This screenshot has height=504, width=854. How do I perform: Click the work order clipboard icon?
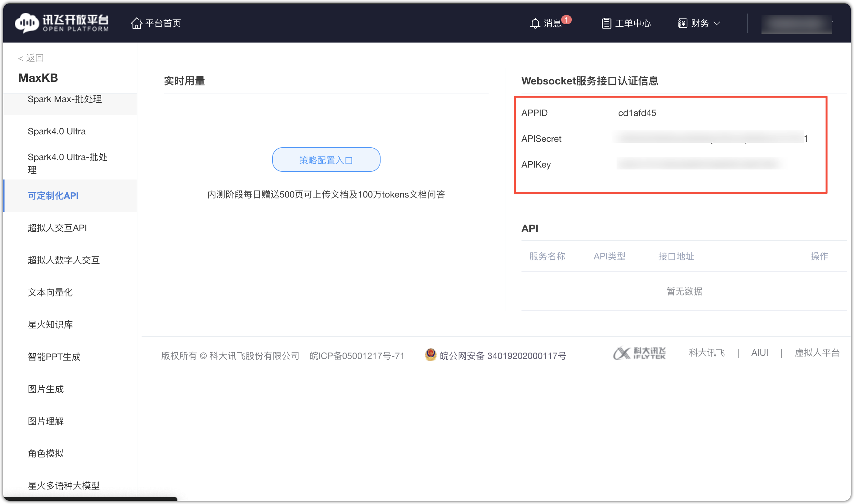click(606, 24)
